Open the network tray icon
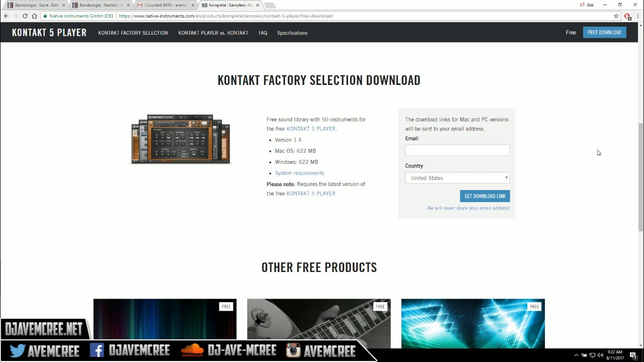Image resolution: width=644 pixels, height=362 pixels. (x=592, y=355)
